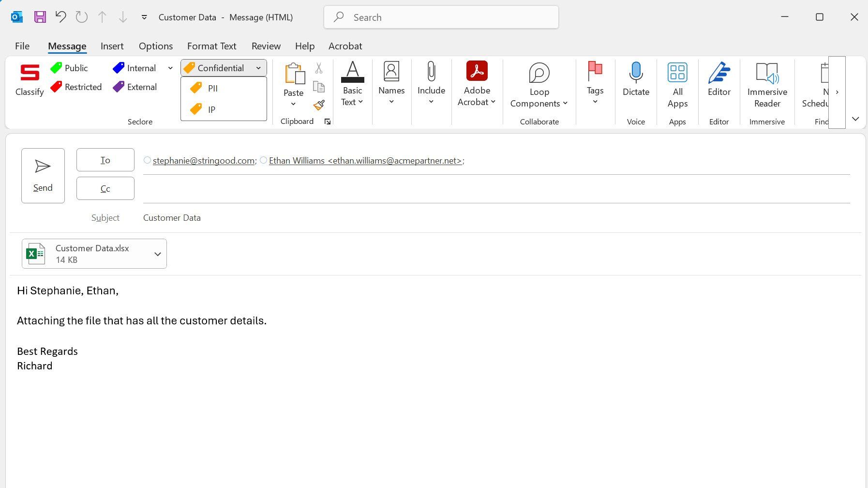Expand the Internal label dropdown arrow
Screen dimensions: 868x488
[170, 68]
